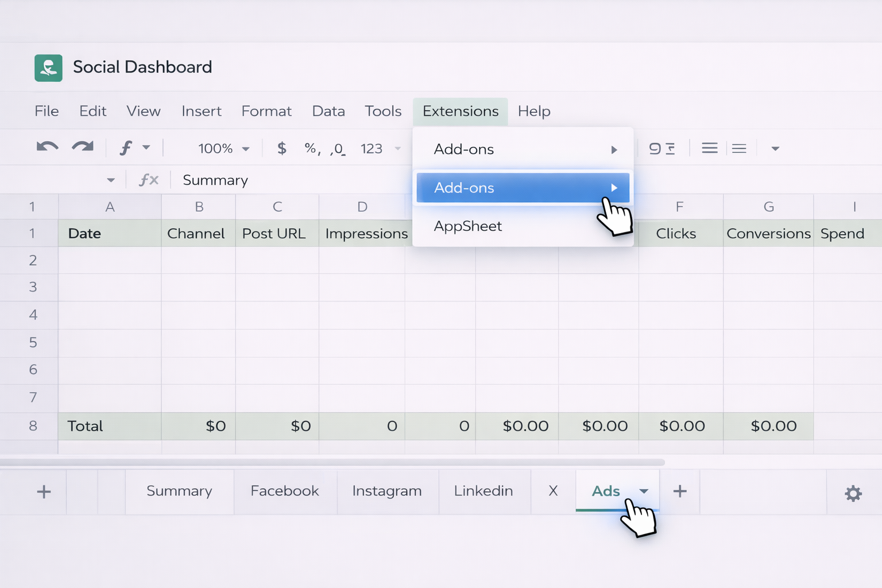Click the Spend header cell
Image resolution: width=882 pixels, height=588 pixels.
[x=848, y=234]
